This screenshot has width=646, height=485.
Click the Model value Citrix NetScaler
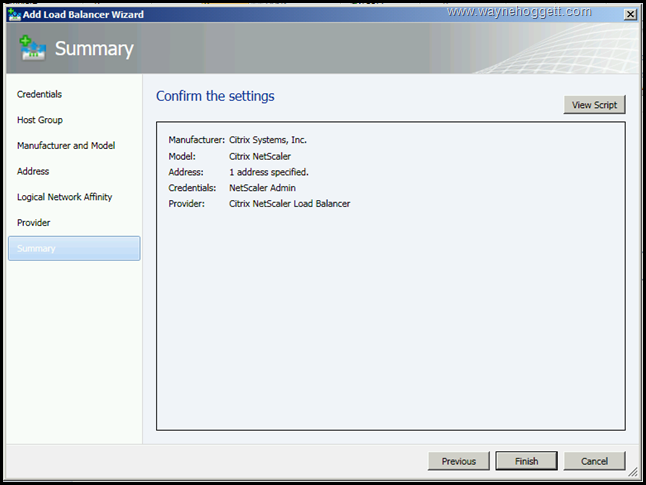pos(260,156)
